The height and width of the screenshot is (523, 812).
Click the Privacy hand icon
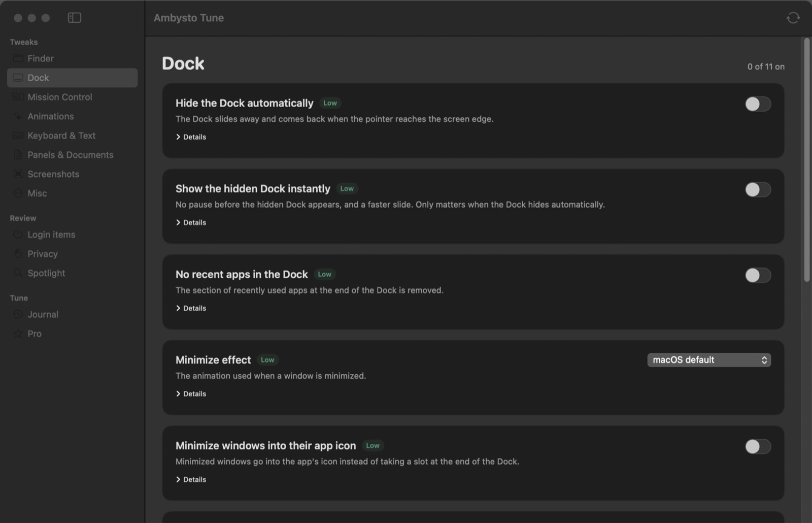coord(18,254)
